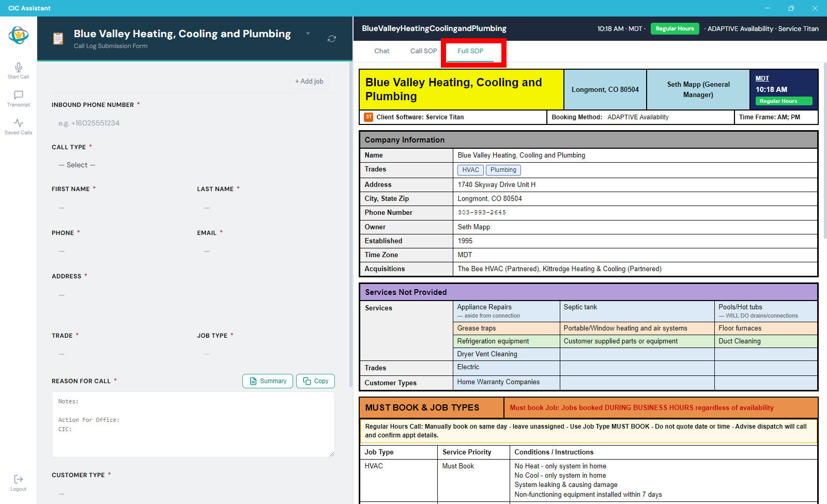This screenshot has height=504, width=827.
Task: Click the MDT link in time box
Action: tap(762, 78)
